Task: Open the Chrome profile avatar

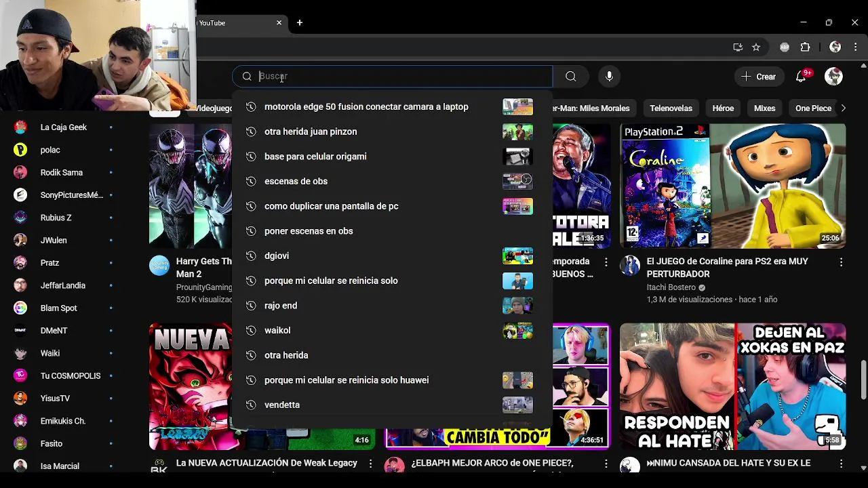Action: coord(835,47)
